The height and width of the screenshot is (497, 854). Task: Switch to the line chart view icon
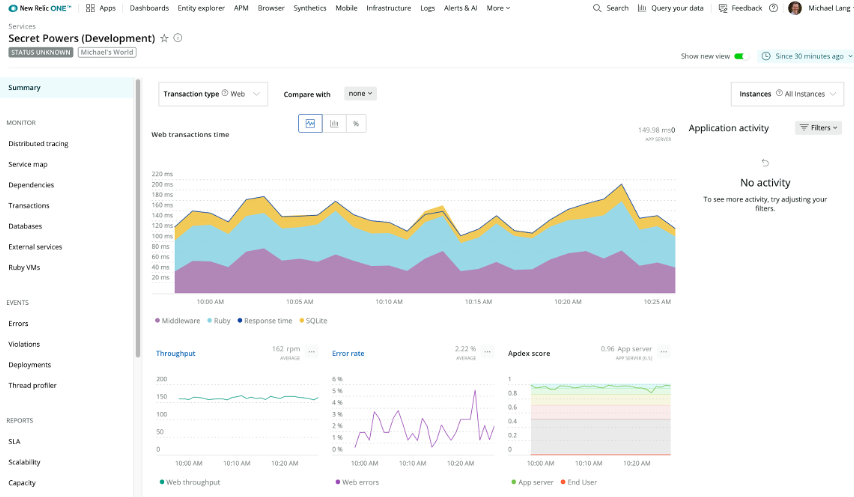point(310,124)
